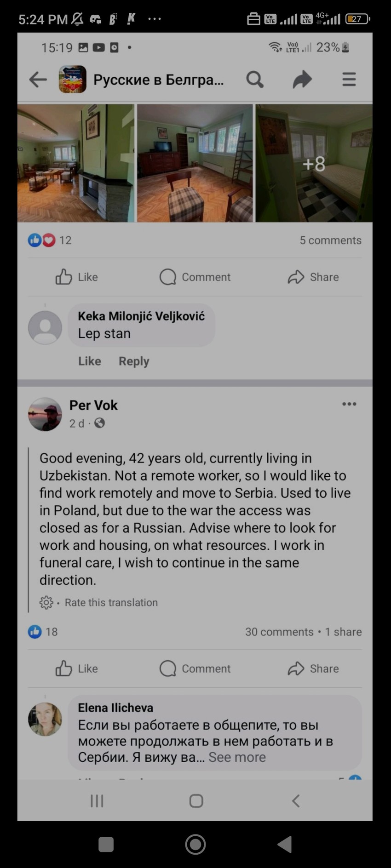This screenshot has width=391, height=868.
Task: Open the three-dot menu on Per Vok's post
Action: [349, 404]
